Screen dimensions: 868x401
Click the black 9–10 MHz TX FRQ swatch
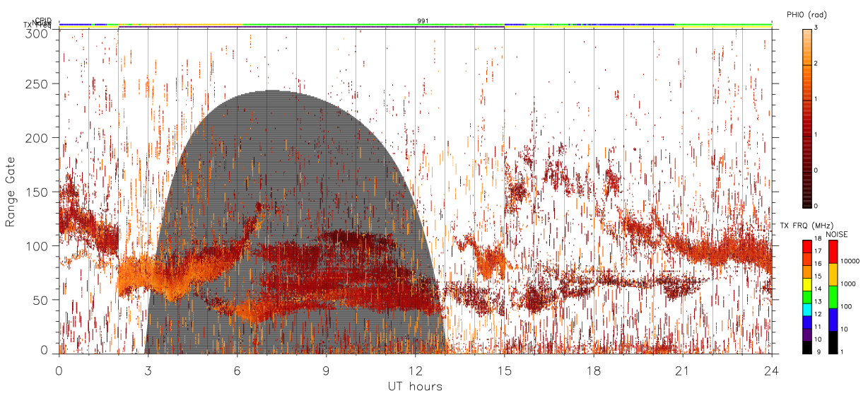coord(807,347)
